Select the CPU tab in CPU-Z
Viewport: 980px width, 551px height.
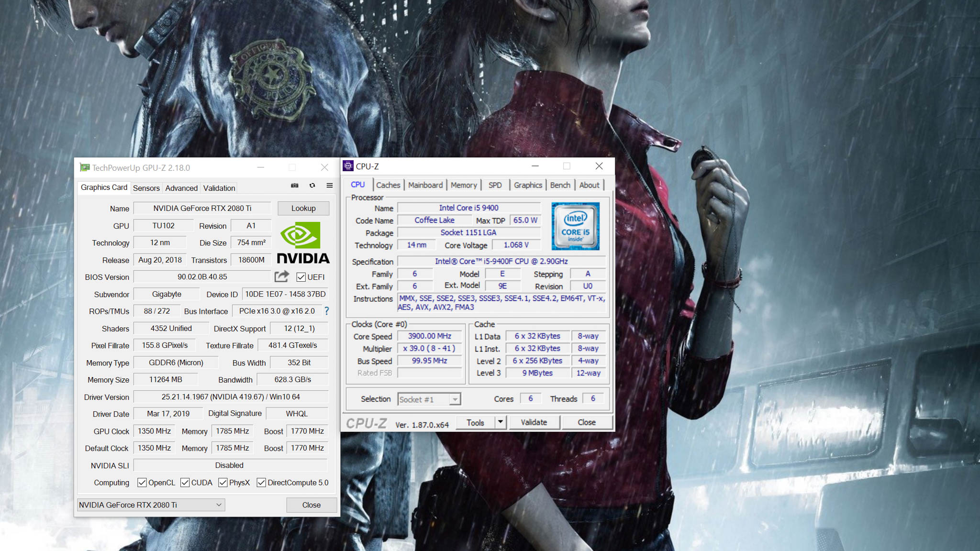pyautogui.click(x=357, y=185)
